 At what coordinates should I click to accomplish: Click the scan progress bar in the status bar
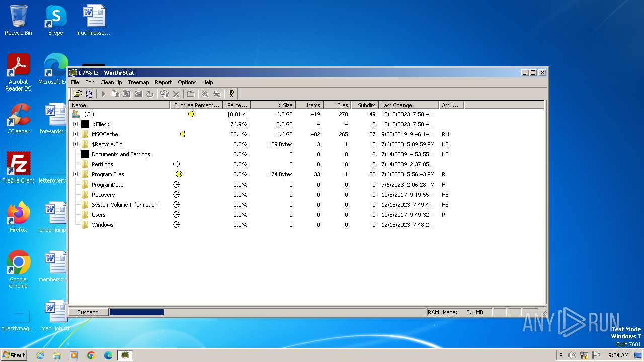coord(267,312)
